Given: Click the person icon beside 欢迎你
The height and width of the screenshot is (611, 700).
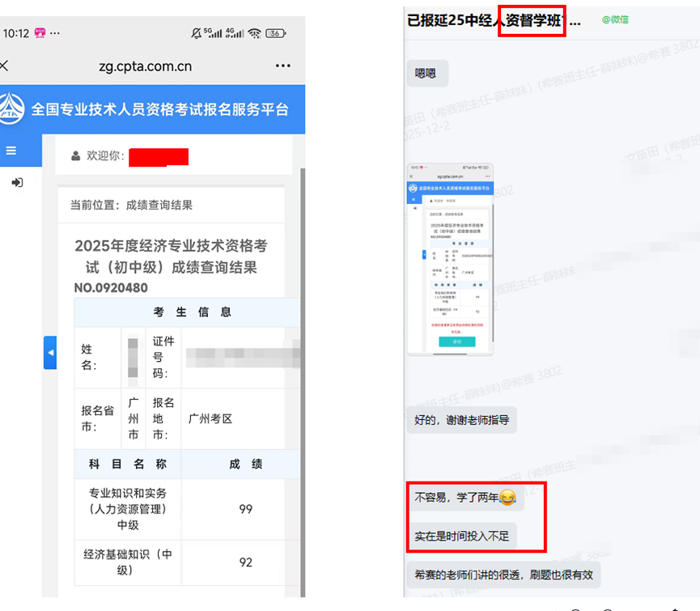Looking at the screenshot, I should 75,154.
